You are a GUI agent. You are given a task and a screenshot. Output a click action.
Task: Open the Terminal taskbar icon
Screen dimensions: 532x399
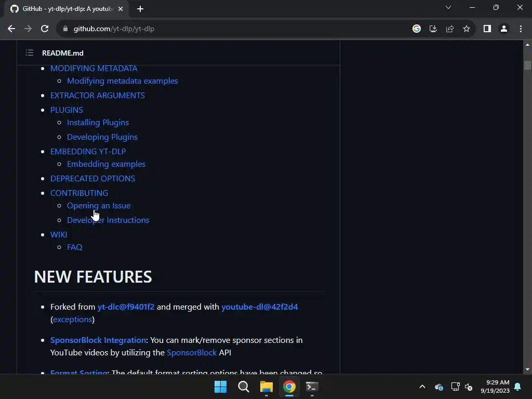312,387
